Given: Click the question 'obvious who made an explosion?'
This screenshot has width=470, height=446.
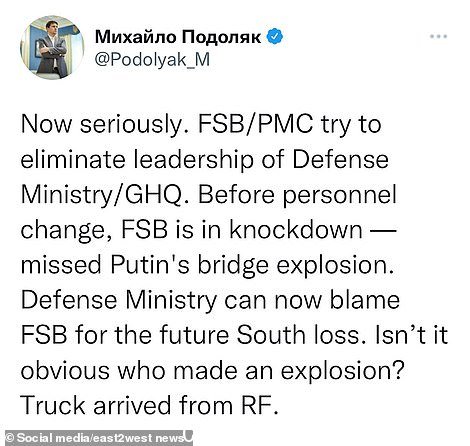Looking at the screenshot, I should [213, 371].
